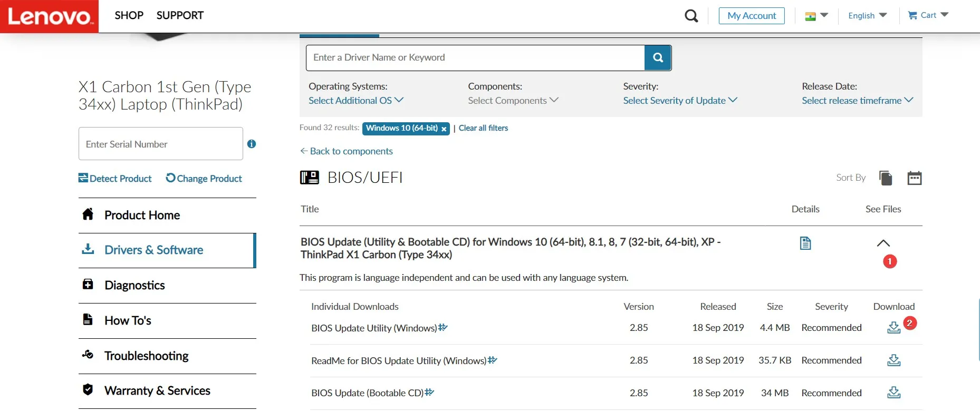Click the BIOS/UEFI chip icon
Image resolution: width=980 pixels, height=411 pixels.
point(310,178)
